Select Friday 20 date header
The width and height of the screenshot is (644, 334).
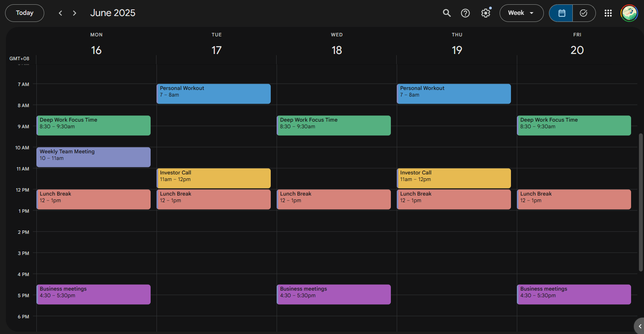point(577,50)
